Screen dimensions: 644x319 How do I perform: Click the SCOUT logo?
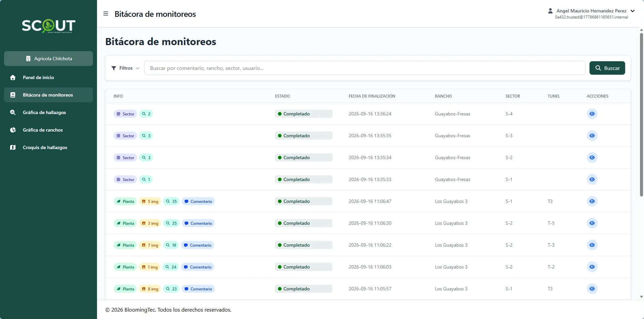pos(49,26)
